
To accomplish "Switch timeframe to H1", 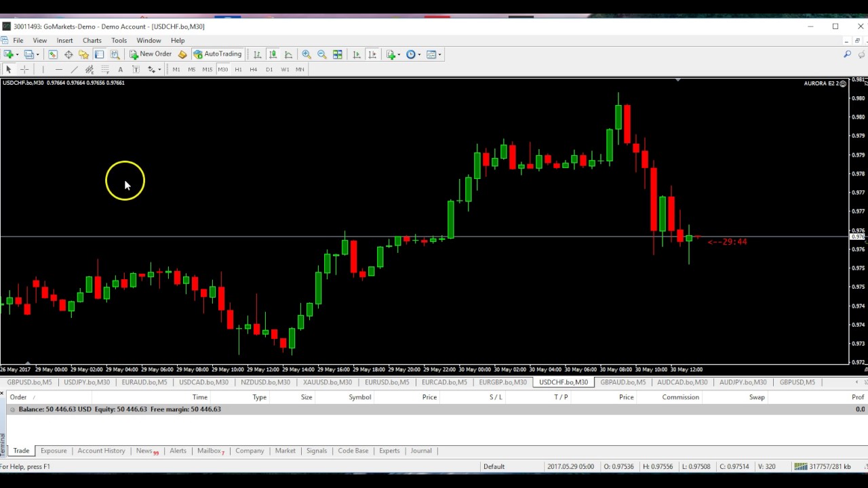I will coord(238,69).
